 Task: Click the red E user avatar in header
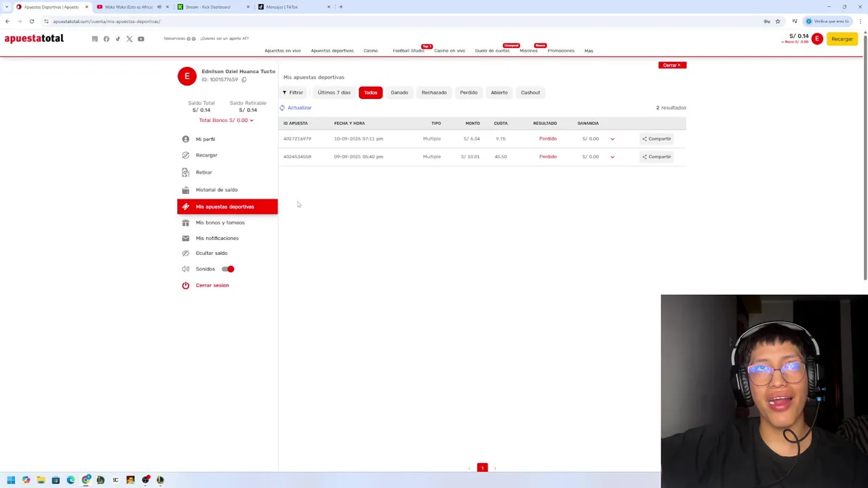(x=817, y=39)
